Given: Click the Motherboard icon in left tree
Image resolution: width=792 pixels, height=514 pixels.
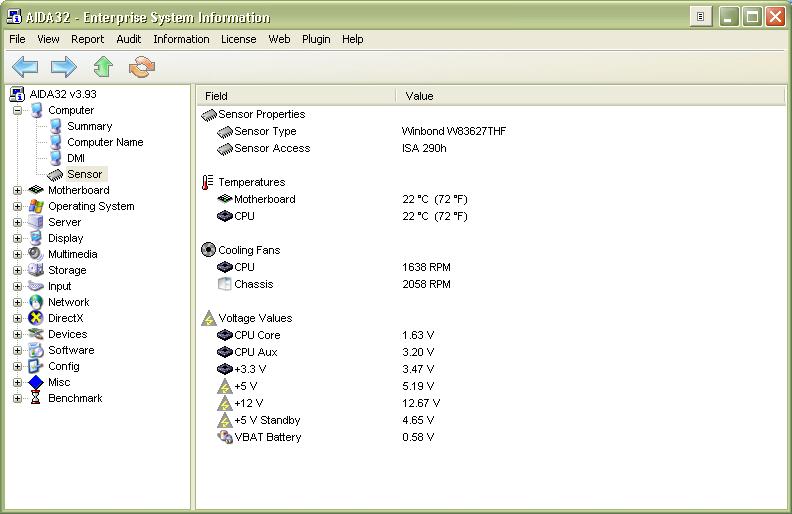Looking at the screenshot, I should tap(36, 190).
